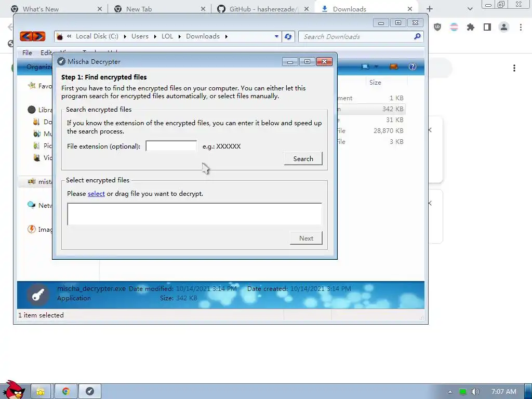The height and width of the screenshot is (399, 532).
Task: Open the Downloads page three-dot menu
Action: coord(514,68)
